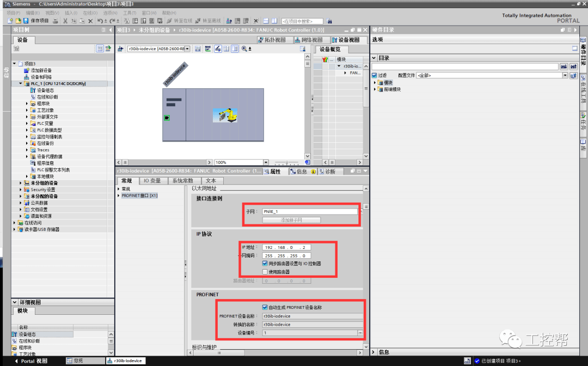Click the FANUC robot image in device view
588x366 pixels.
coord(225,115)
